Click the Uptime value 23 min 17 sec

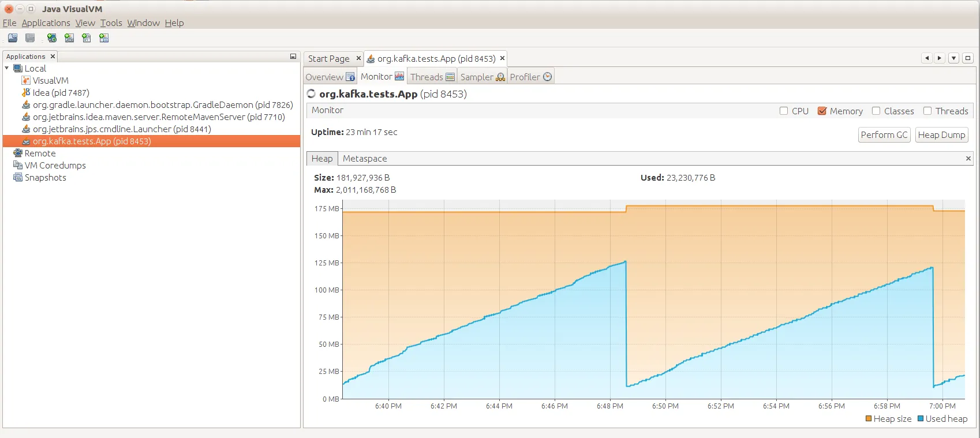(372, 132)
